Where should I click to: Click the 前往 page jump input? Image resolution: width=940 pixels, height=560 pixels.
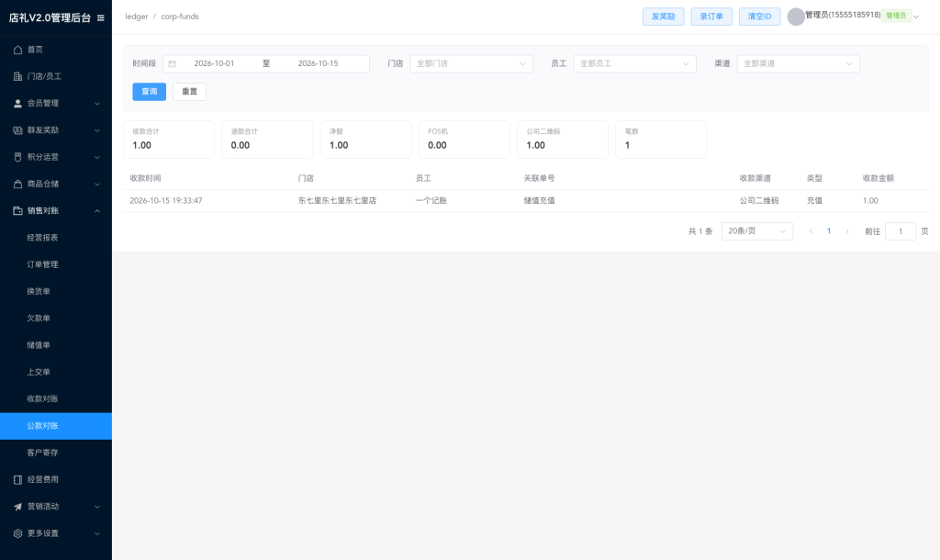900,231
